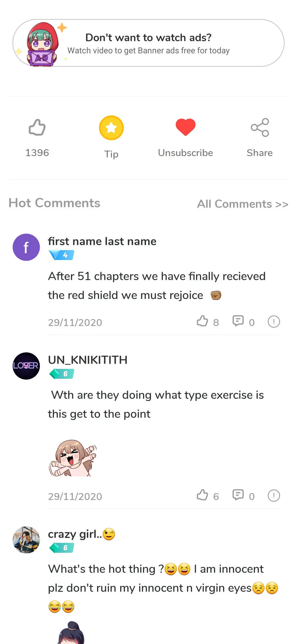Viewport: 297px width, 644px height.
Task: Expand All Comments >> link
Action: coord(243,204)
